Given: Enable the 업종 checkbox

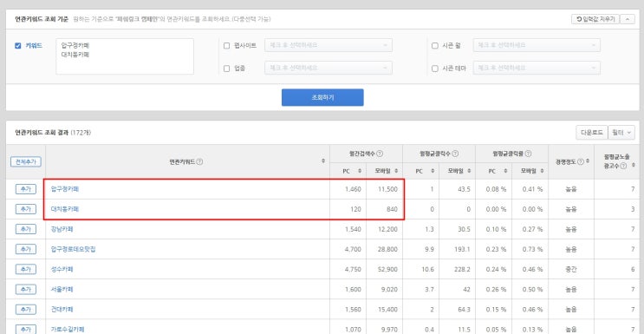Looking at the screenshot, I should pyautogui.click(x=226, y=69).
